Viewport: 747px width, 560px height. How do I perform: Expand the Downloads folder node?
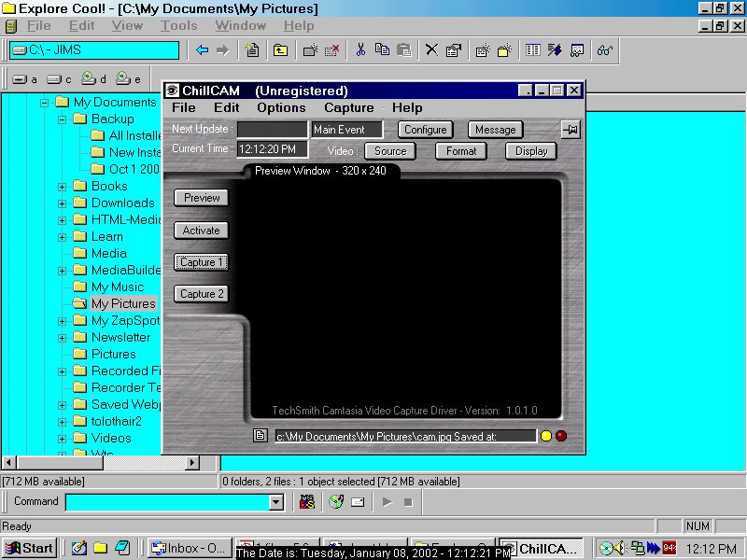tap(62, 203)
